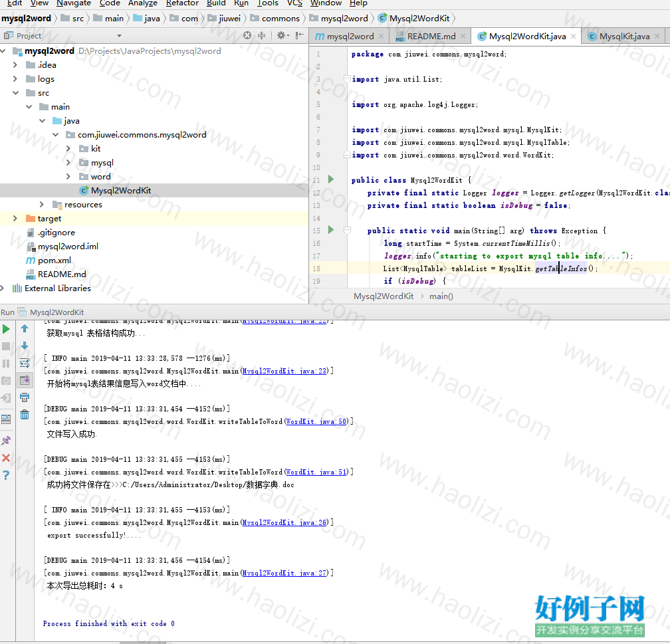Close the README.md editor tab
The height and width of the screenshot is (644, 670).
(x=463, y=37)
